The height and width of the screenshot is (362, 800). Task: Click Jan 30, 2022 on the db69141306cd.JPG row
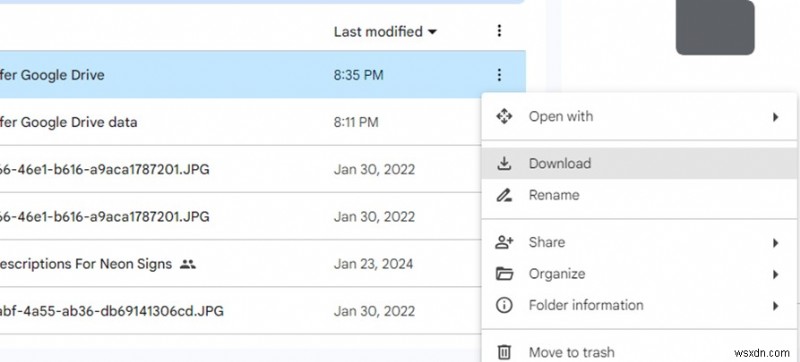(374, 311)
